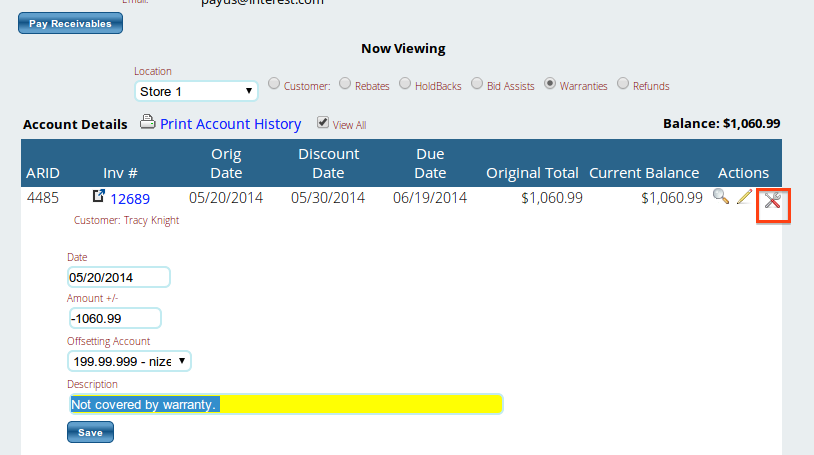
Task: Toggle the View All checkbox
Action: click(323, 122)
